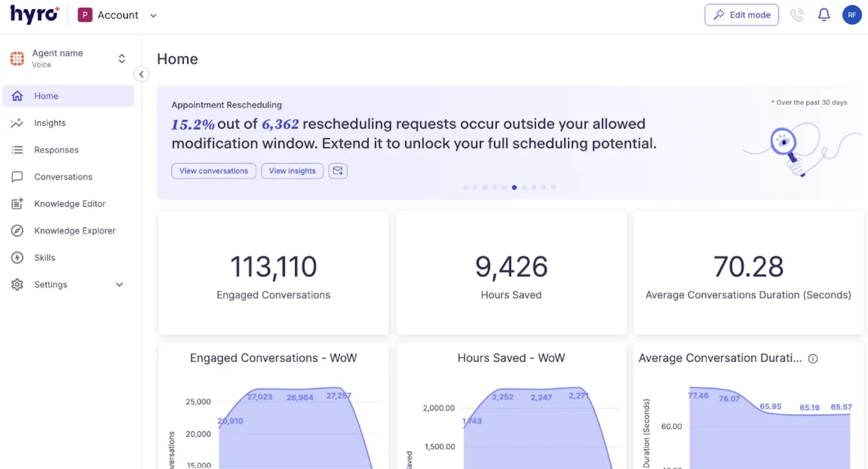Open notifications bell
This screenshot has width=868, height=469.
(824, 15)
